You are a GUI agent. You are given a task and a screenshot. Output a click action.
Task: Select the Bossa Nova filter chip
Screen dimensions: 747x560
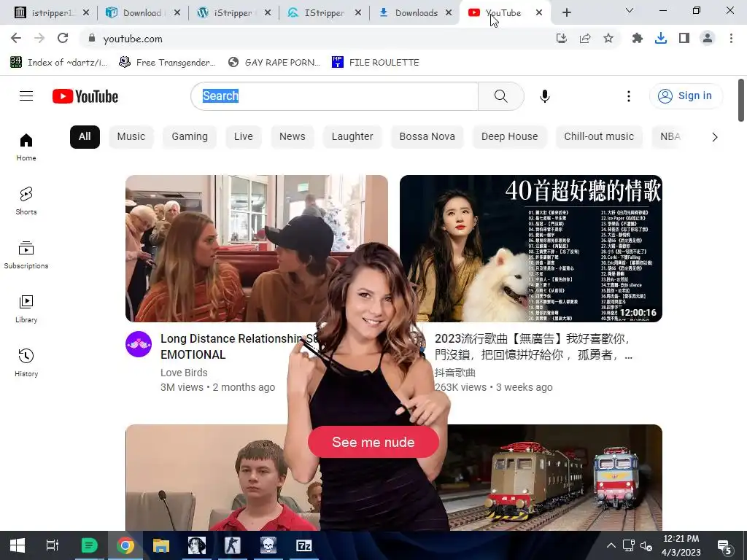427,136
